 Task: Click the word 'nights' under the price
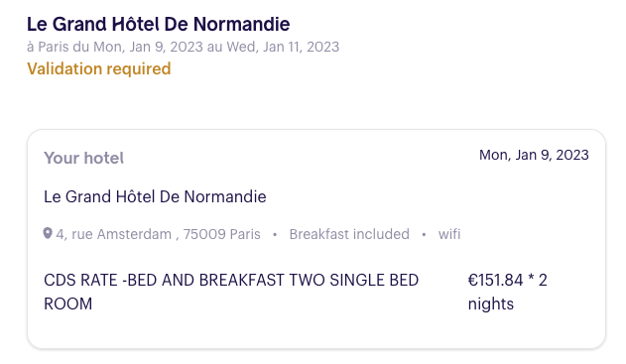(x=491, y=304)
